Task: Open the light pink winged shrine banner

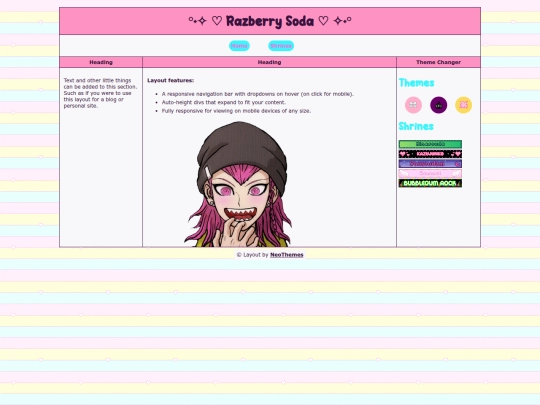Action: (430, 173)
